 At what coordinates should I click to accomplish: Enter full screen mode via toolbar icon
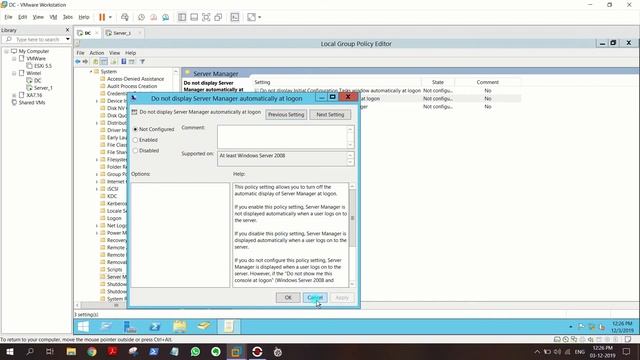(206, 17)
